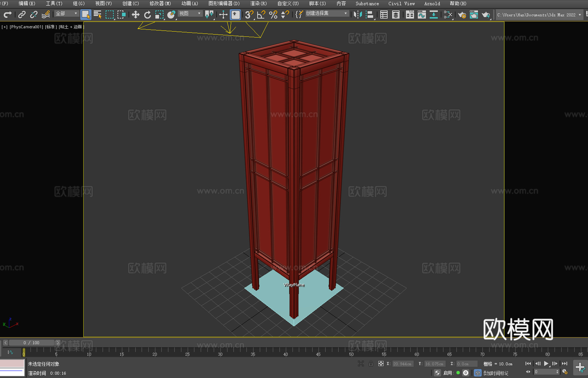
Task: Activate the Rotate tool
Action: 148,14
